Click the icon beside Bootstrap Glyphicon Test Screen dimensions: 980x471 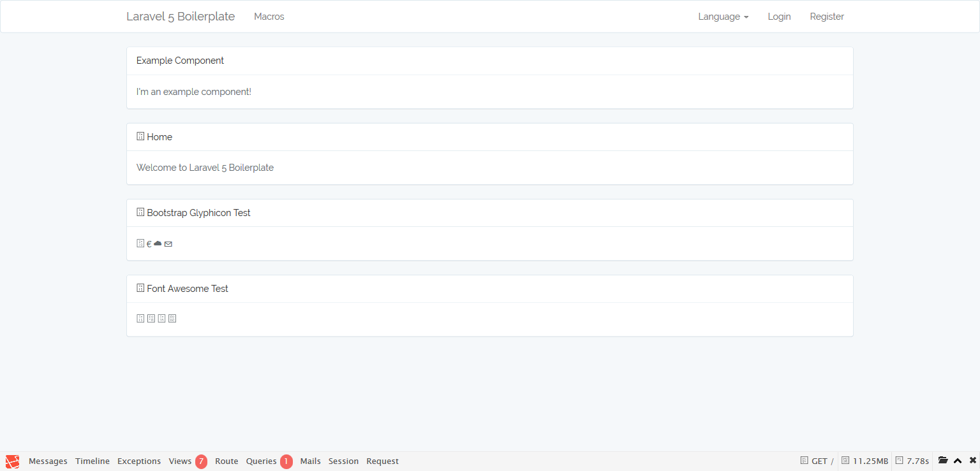pyautogui.click(x=140, y=212)
